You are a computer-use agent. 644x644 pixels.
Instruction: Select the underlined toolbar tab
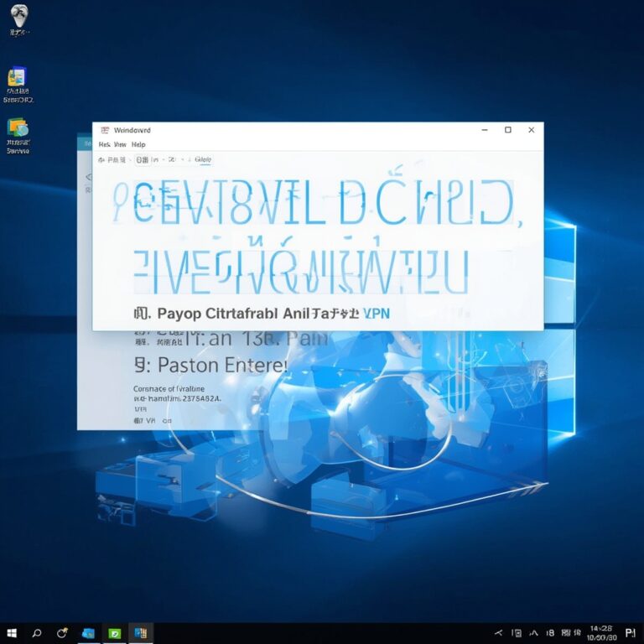[x=203, y=160]
